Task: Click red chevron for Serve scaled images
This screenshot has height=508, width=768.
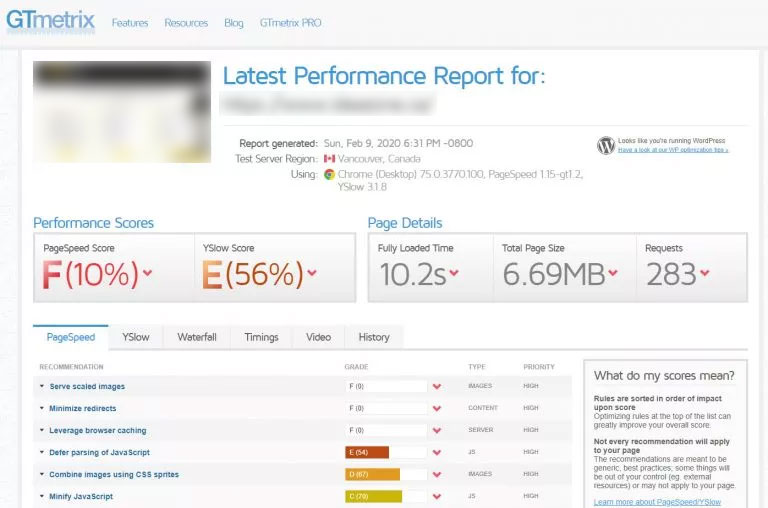Action: point(437,387)
